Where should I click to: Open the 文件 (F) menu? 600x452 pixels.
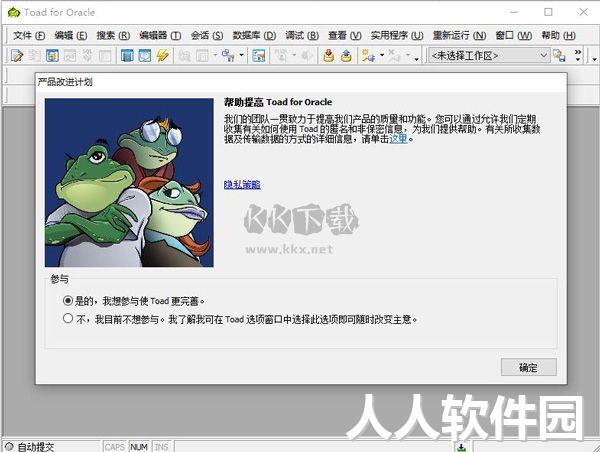click(x=29, y=36)
